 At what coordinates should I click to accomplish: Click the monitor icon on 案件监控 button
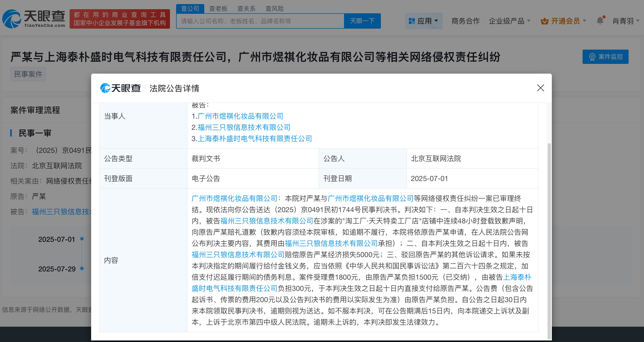592,57
